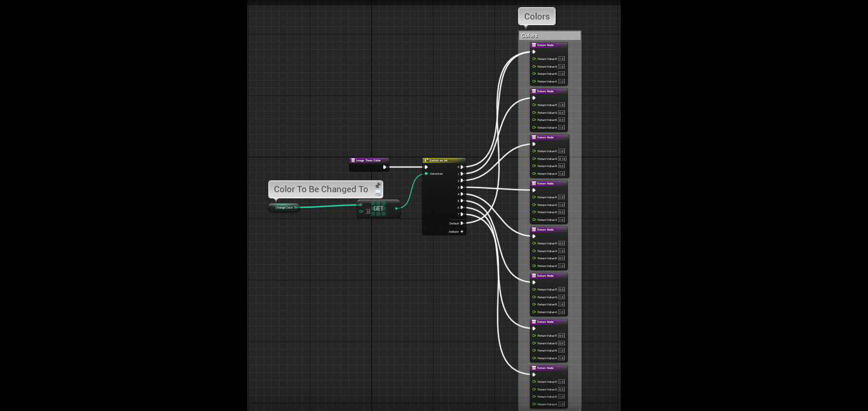Image resolution: width=868 pixels, height=411 pixels.
Task: Select the large Colors comment bubble
Action: [537, 16]
